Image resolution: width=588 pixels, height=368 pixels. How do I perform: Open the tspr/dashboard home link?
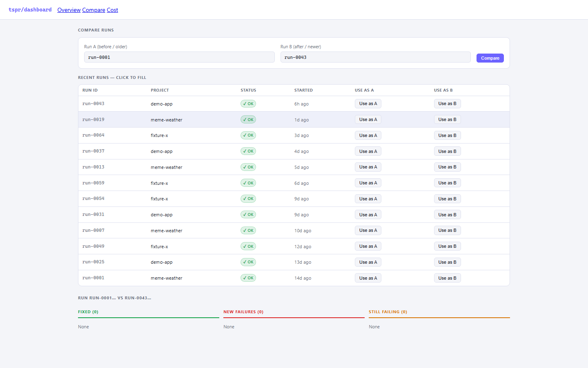point(30,10)
